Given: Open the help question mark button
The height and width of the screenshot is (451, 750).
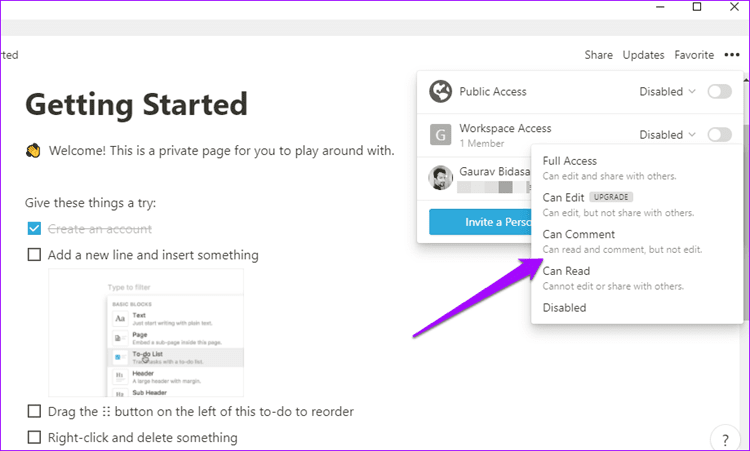Looking at the screenshot, I should pos(725,439).
